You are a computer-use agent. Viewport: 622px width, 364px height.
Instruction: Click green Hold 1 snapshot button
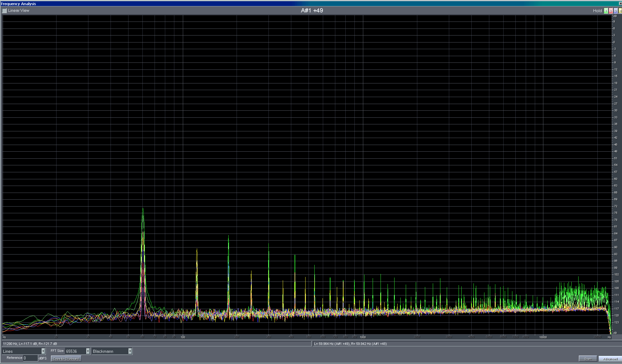coord(606,11)
